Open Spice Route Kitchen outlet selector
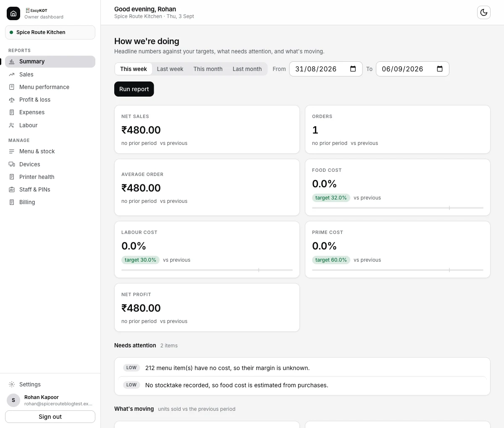Image resolution: width=504 pixels, height=428 pixels. click(50, 32)
